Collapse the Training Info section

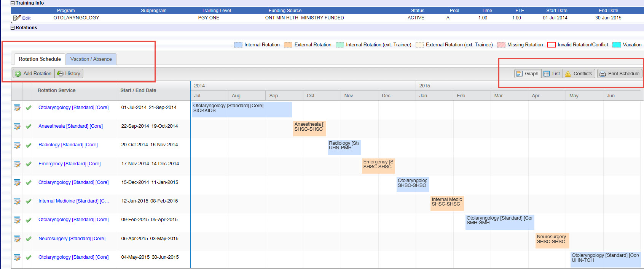tap(13, 3)
